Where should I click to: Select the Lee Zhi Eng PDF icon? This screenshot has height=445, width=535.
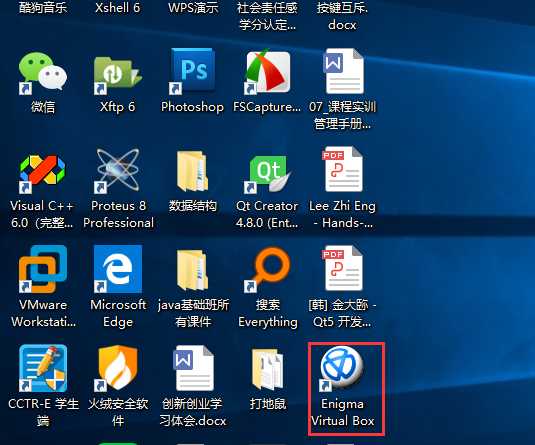[342, 170]
